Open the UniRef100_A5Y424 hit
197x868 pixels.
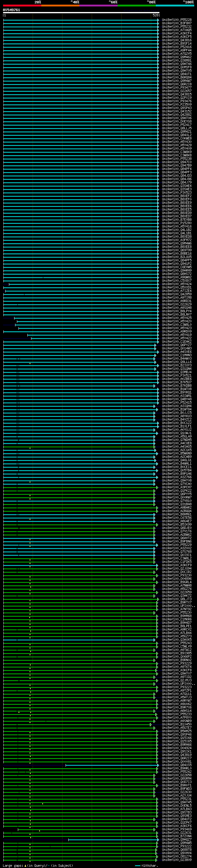[176, 284]
